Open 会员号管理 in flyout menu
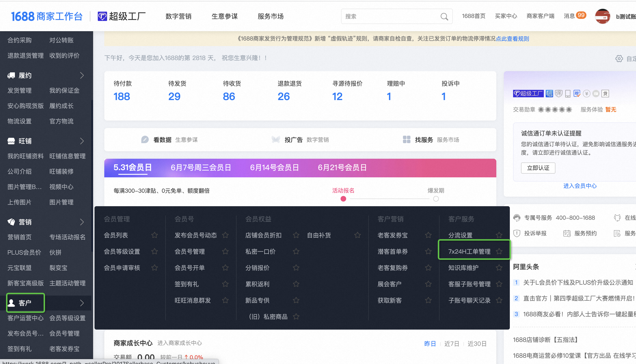Screen dimensions: 636x364 click(189, 251)
